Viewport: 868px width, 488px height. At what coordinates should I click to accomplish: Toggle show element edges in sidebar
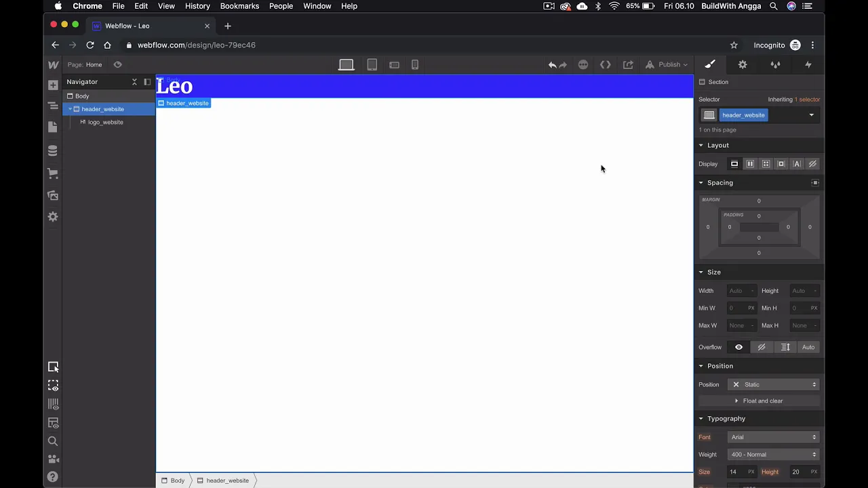53,386
